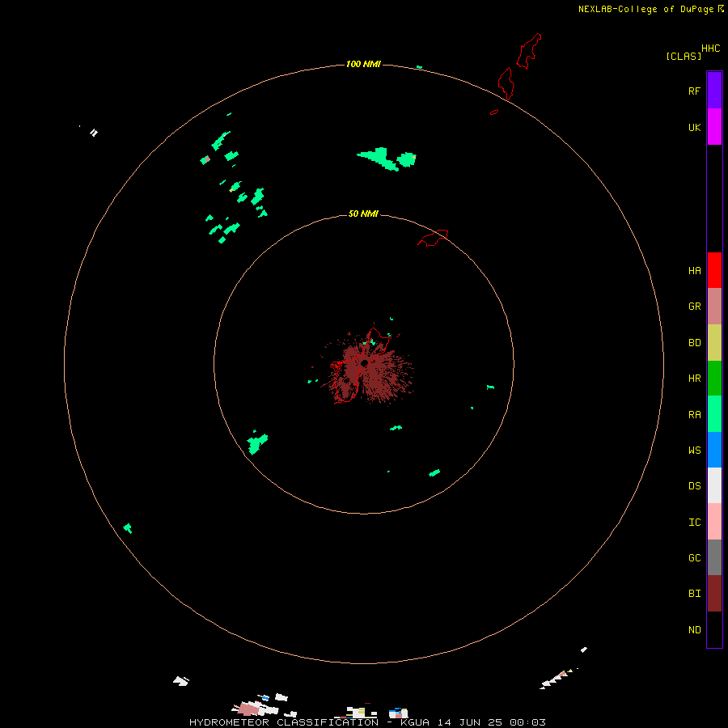Image resolution: width=728 pixels, height=728 pixels.
Task: Click the HYDROMETEOR CLASSIFICATION title text
Action: 284,722
